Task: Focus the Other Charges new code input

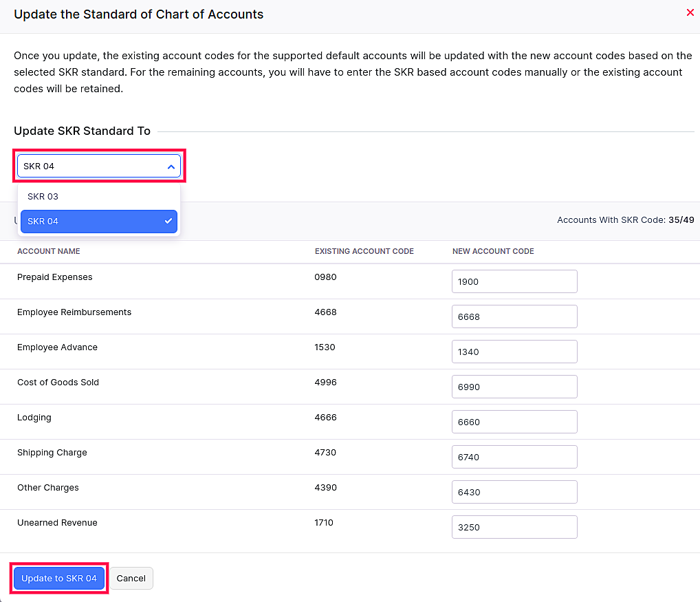Action: [x=514, y=492]
